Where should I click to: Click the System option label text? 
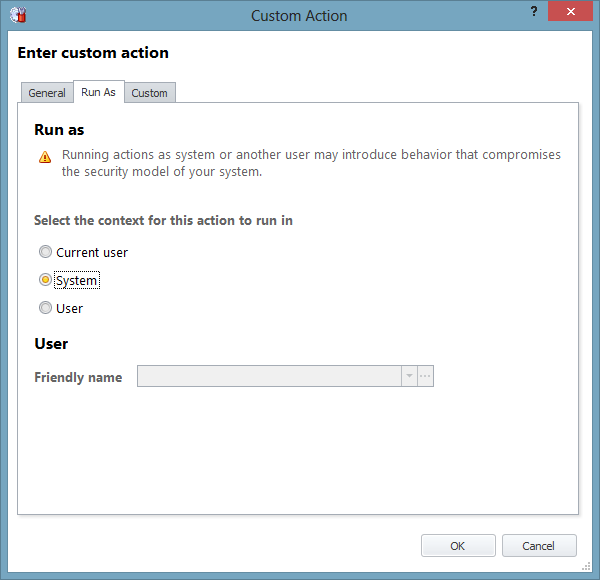click(x=77, y=280)
